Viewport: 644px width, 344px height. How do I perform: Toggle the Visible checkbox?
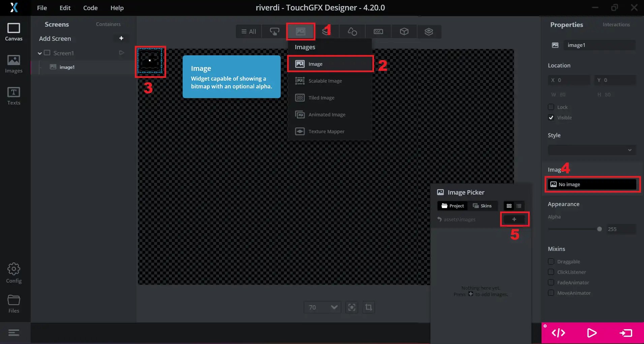(551, 117)
